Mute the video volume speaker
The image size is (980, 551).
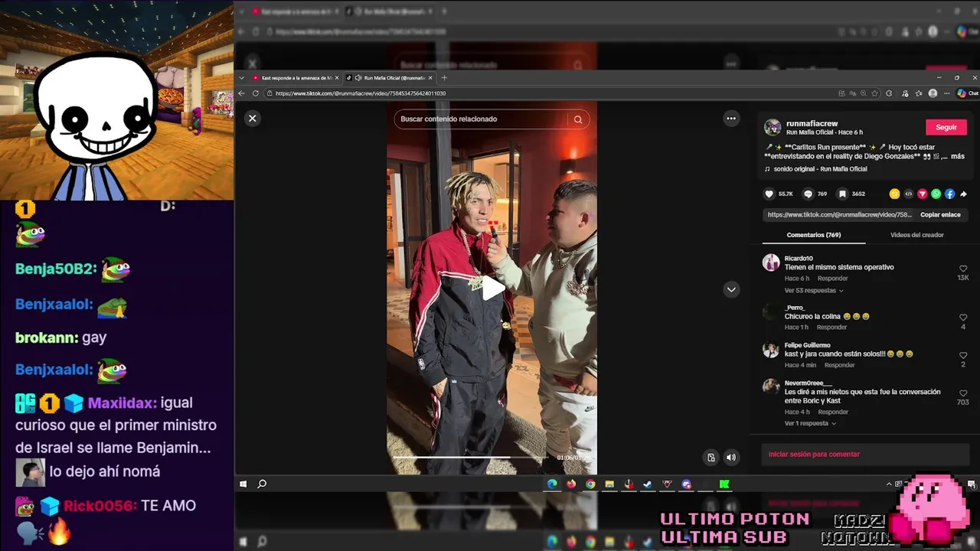tap(731, 458)
